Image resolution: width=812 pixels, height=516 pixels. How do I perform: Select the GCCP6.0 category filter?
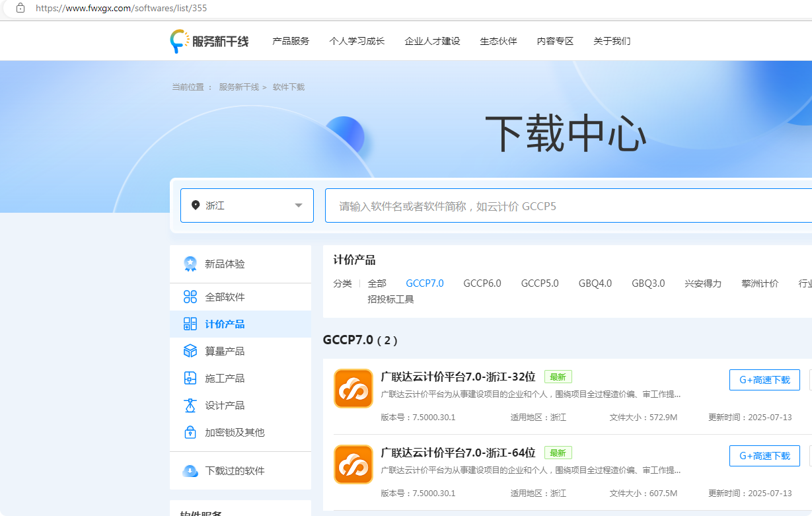coord(482,283)
